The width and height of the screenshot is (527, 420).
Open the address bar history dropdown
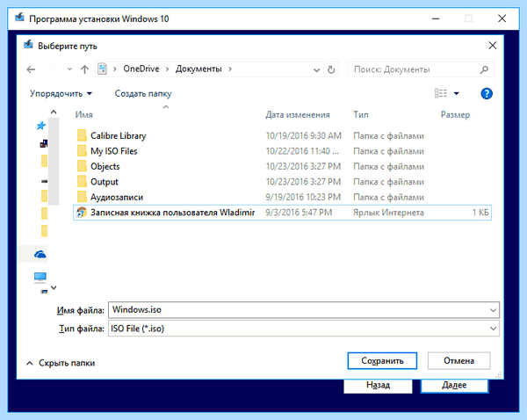[x=316, y=70]
